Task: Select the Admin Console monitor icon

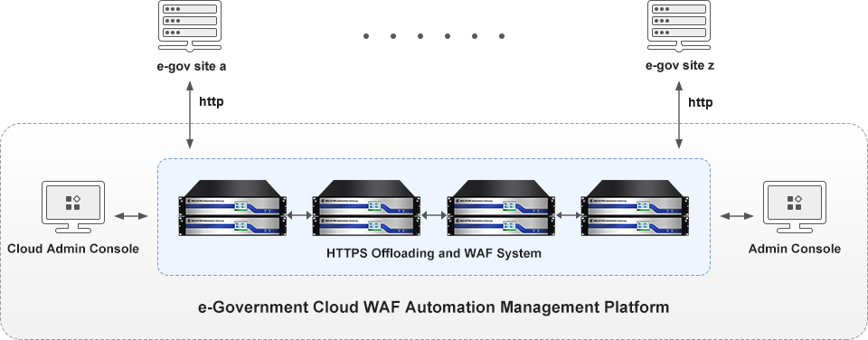Action: (x=795, y=206)
